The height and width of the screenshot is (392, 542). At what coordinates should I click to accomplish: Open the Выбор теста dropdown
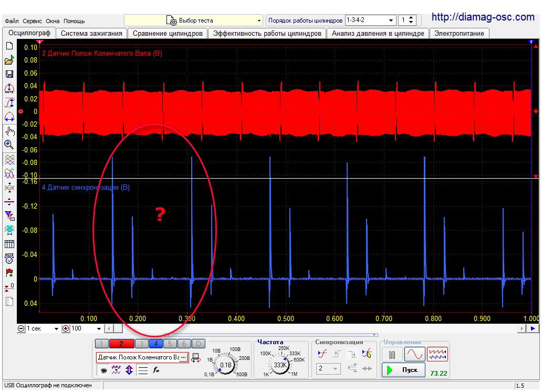tap(194, 20)
